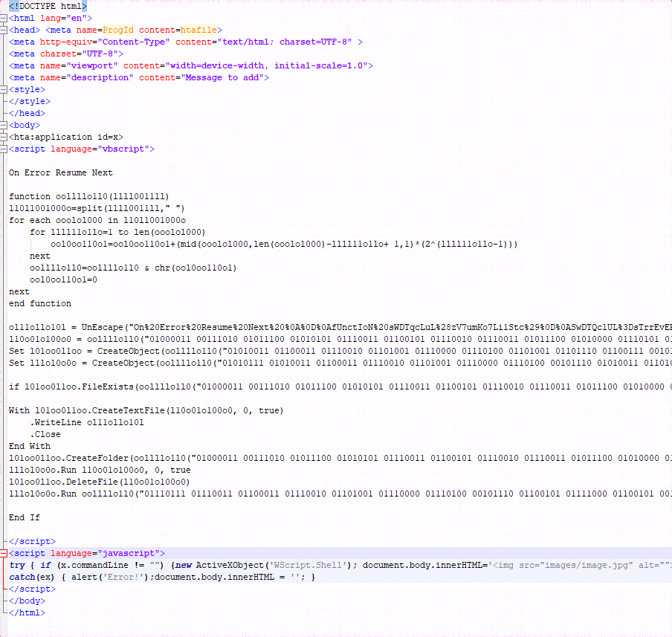672x637 pixels.
Task: Click the mid() power-of-two calculation line
Action: (284, 245)
